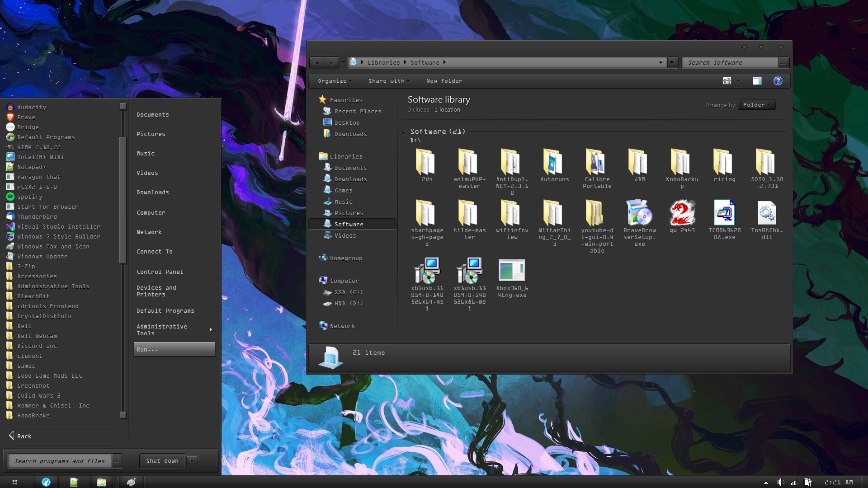Expand the address bar history dropdown
The image size is (868, 488).
[x=660, y=62]
